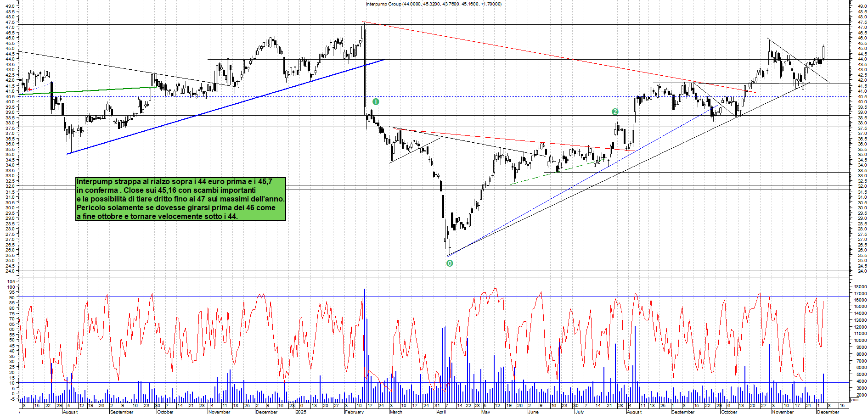Click the March label on the time axis
The height and width of the screenshot is (414, 868).
[396, 412]
